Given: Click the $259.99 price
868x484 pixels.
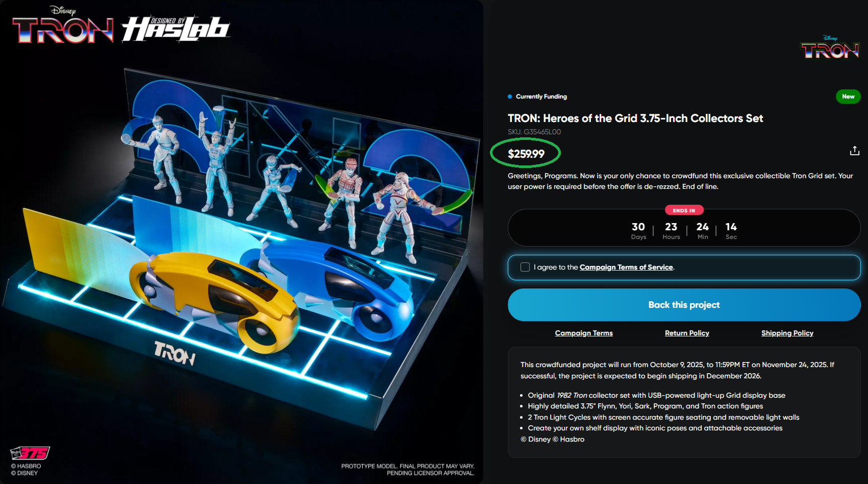Looking at the screenshot, I should click(526, 154).
